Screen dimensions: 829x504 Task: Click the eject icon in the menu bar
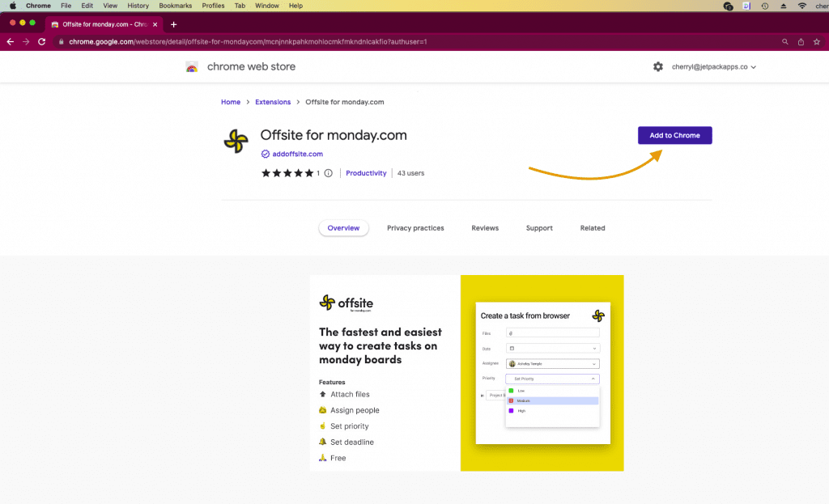pos(784,6)
